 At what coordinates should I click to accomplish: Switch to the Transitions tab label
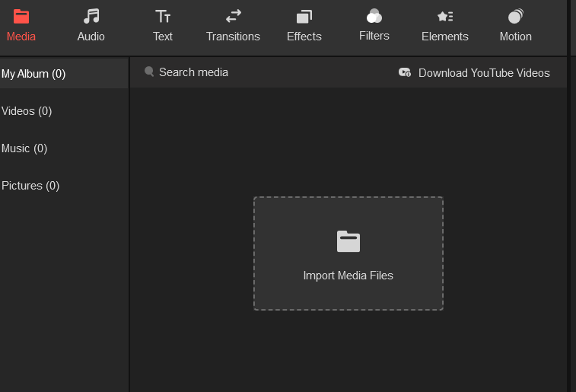click(x=233, y=37)
